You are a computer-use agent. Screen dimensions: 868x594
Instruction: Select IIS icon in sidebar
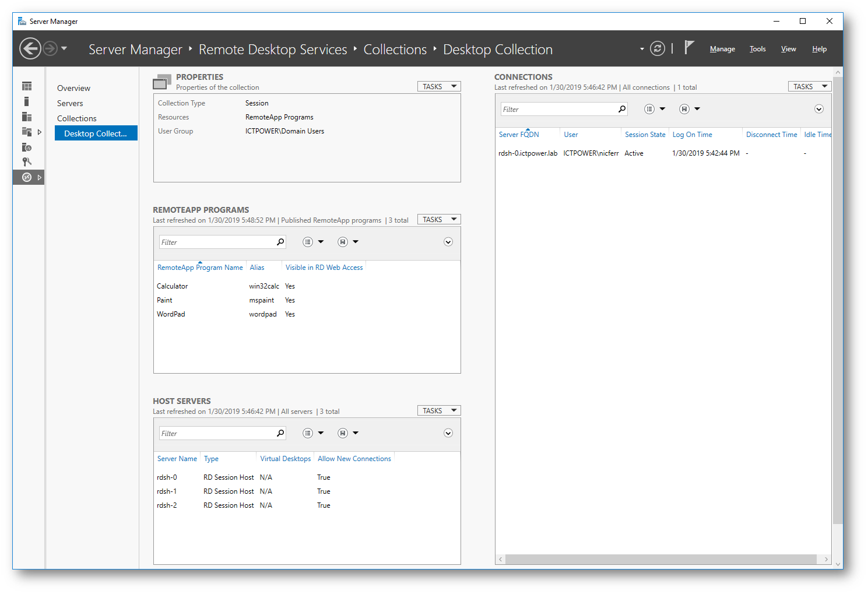pyautogui.click(x=27, y=147)
